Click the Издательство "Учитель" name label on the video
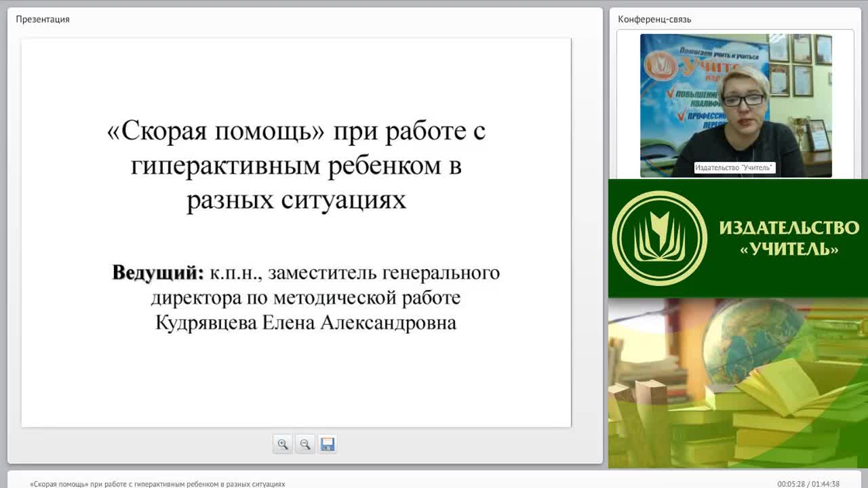This screenshot has height=488, width=868. pos(734,167)
